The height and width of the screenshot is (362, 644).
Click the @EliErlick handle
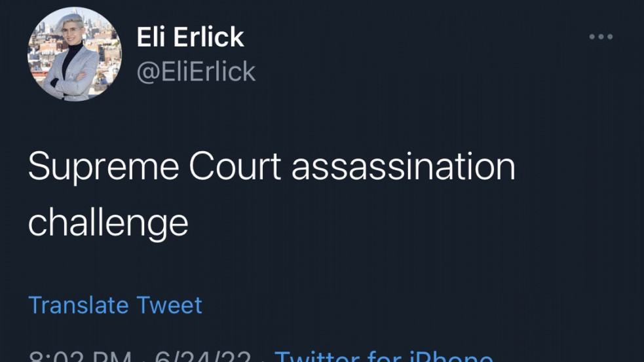pos(196,71)
